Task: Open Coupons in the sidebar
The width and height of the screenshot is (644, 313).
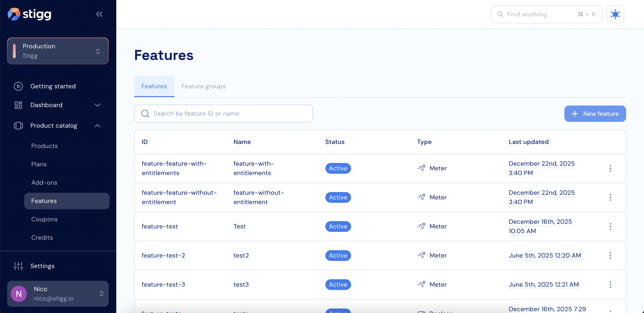Action: click(44, 219)
